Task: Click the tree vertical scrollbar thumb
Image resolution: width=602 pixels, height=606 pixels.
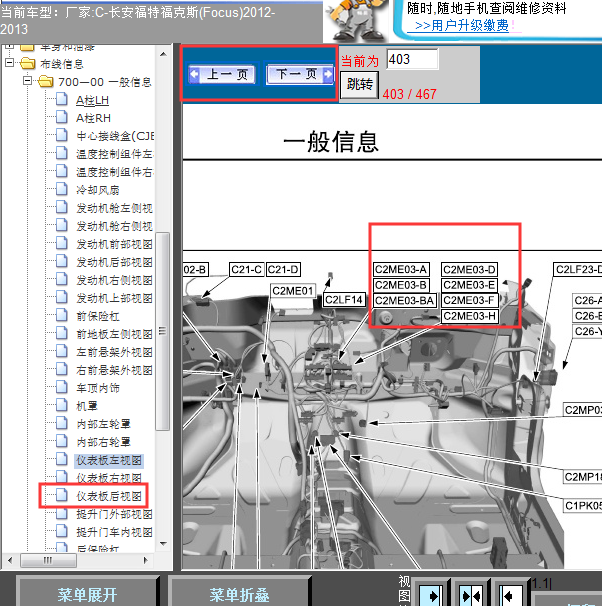Action: coord(163,331)
